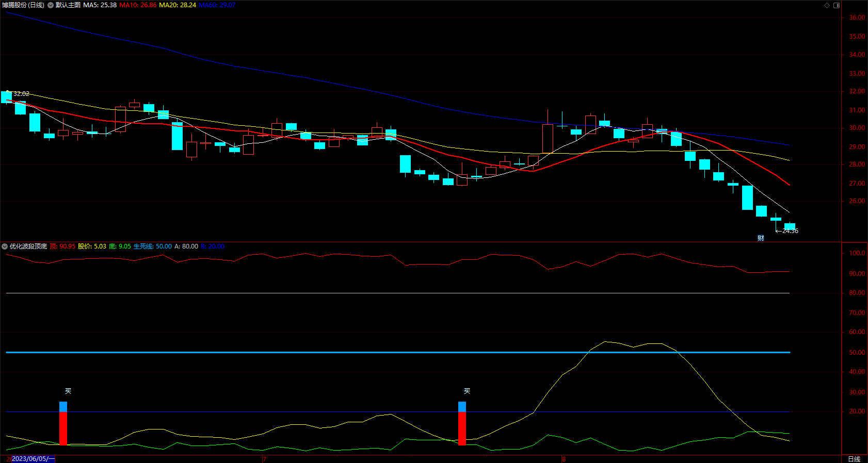Click the 日线 period label at bottom right

(854, 459)
